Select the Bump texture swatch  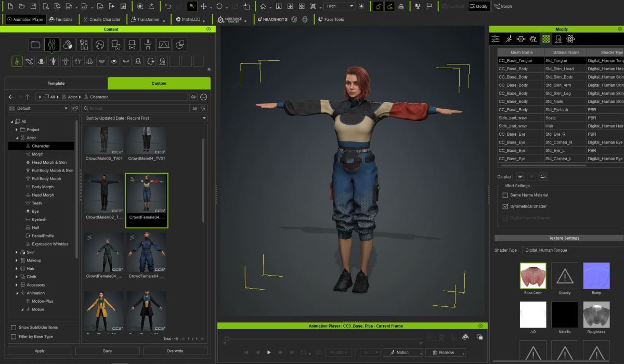[x=596, y=276]
